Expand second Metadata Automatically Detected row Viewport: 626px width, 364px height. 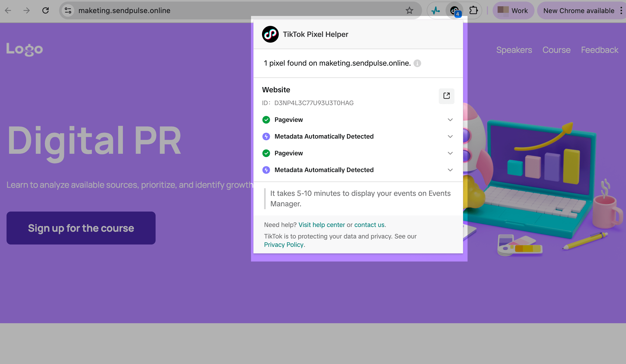point(450,170)
